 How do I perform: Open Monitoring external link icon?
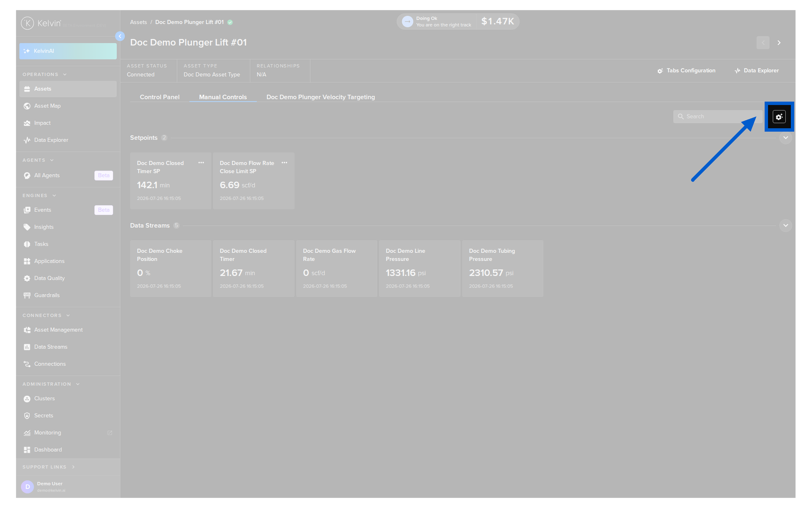click(x=110, y=433)
